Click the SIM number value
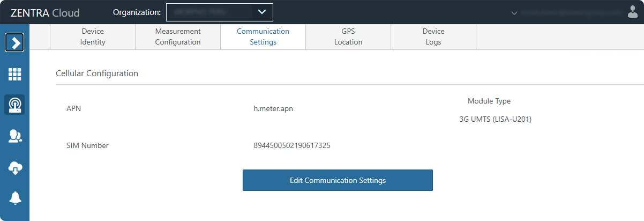644x221 pixels. coord(291,145)
